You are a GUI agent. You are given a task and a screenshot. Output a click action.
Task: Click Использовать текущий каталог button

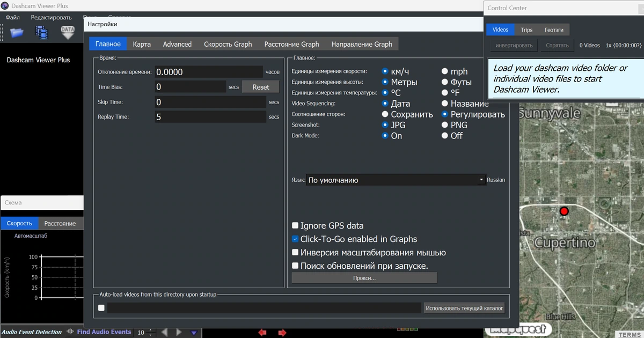coord(464,308)
